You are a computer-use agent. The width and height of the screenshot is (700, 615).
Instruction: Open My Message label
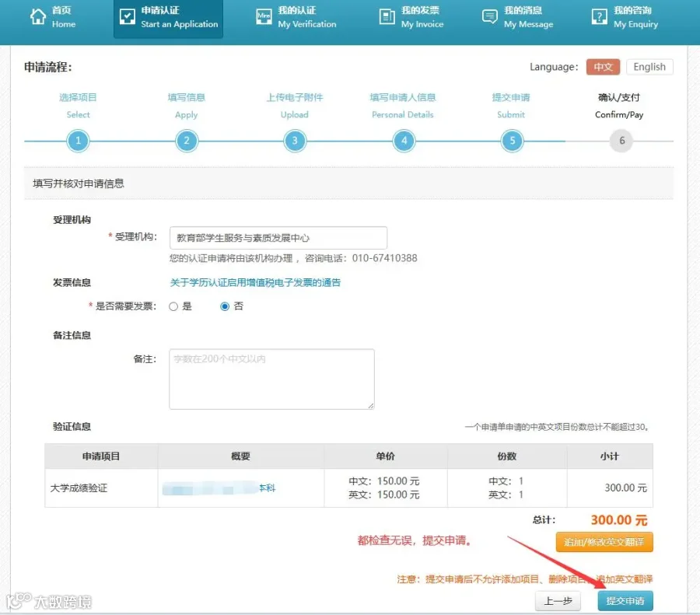pyautogui.click(x=529, y=17)
